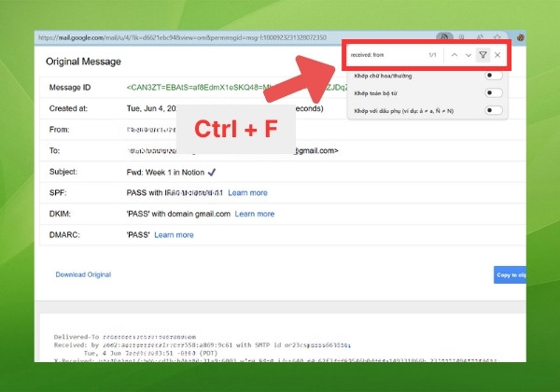Click the read aloud icon in the address bar

(x=480, y=37)
